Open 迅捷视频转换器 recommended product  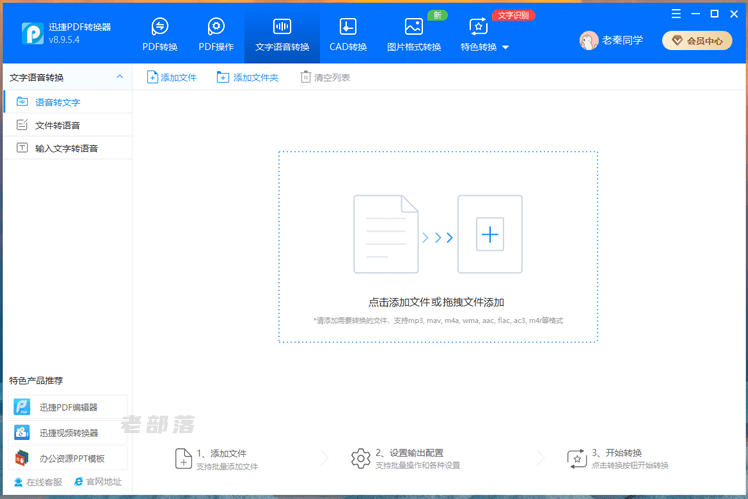[68, 433]
